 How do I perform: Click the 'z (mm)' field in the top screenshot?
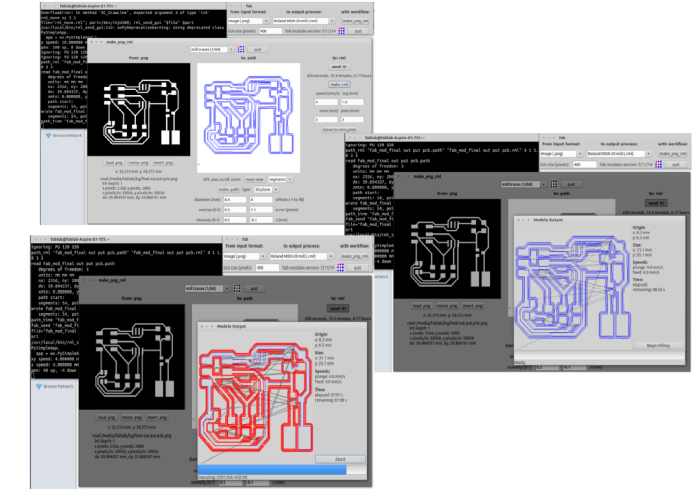(x=261, y=220)
